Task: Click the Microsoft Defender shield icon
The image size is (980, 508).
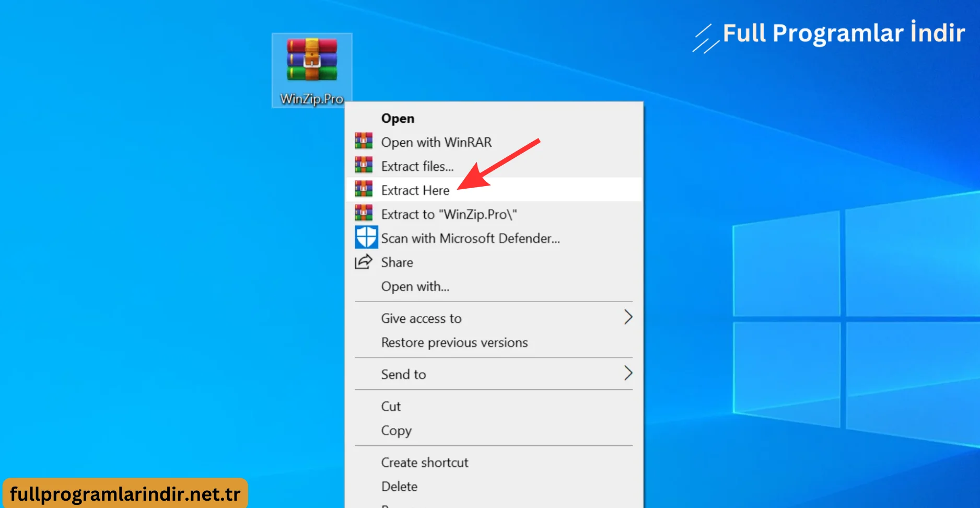Action: [x=366, y=237]
